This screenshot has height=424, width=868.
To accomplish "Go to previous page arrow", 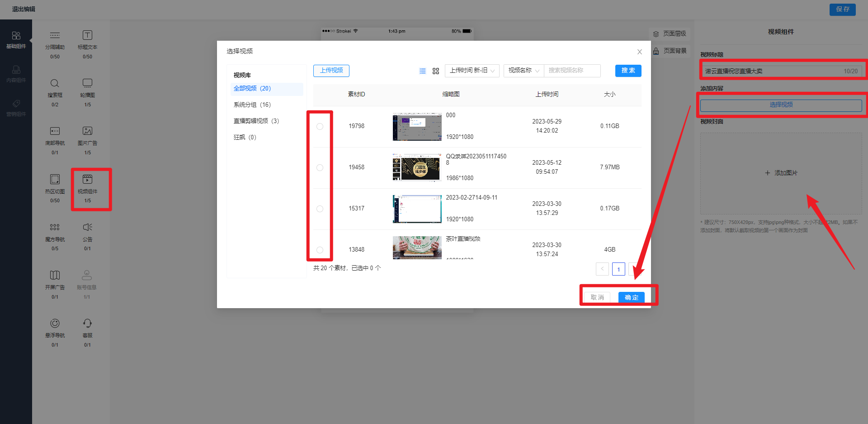I will pos(602,269).
